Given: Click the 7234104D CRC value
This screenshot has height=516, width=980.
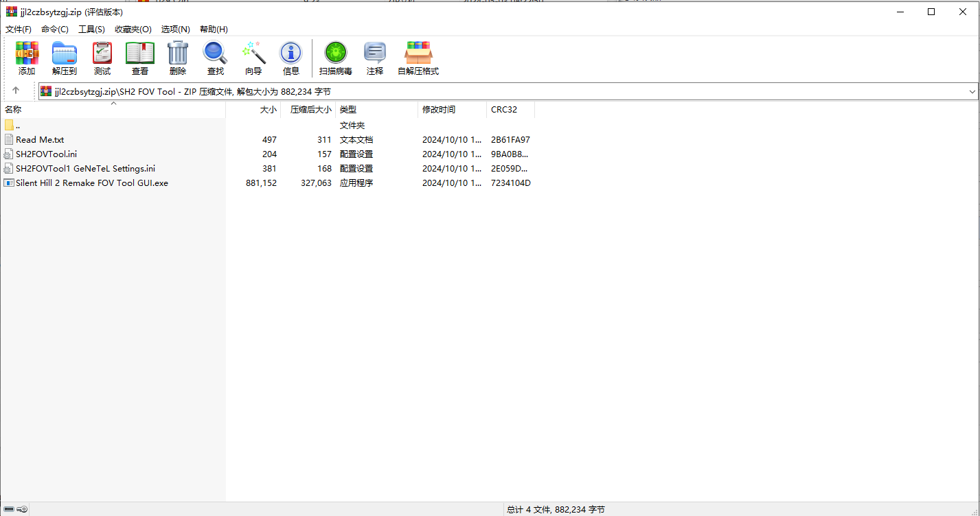Looking at the screenshot, I should (x=511, y=183).
